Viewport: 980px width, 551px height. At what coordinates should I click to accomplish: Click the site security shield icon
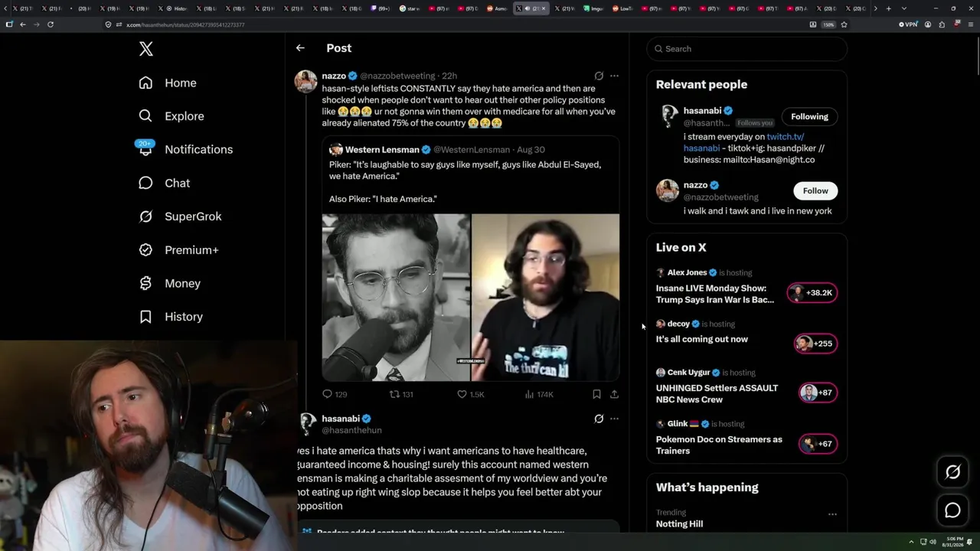pyautogui.click(x=109, y=24)
